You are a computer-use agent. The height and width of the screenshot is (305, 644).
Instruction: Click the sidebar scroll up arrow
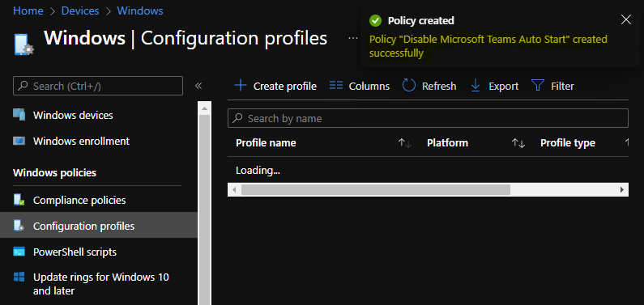point(204,108)
